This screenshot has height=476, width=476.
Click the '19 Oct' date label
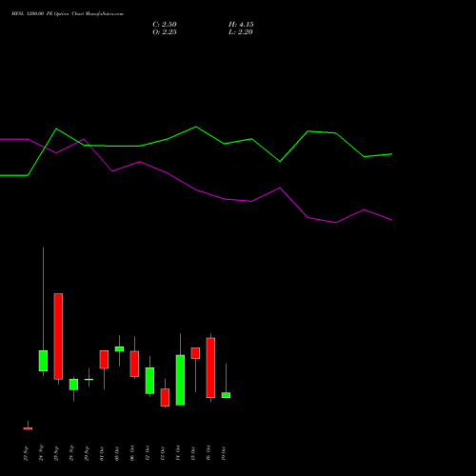[x=224, y=453]
